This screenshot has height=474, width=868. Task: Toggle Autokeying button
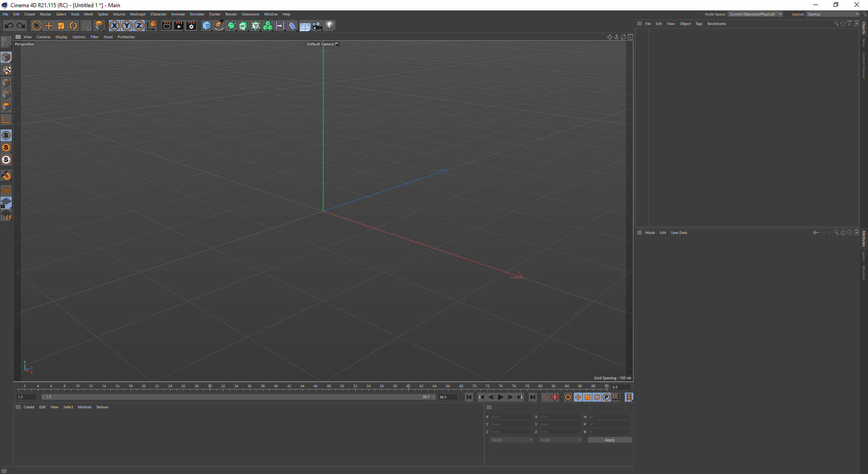[555, 397]
